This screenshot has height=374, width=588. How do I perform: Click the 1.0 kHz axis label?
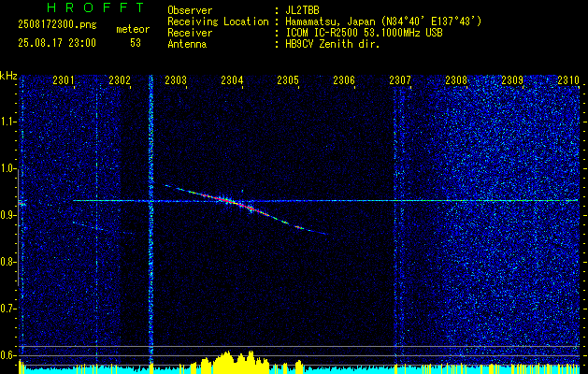pos(8,169)
